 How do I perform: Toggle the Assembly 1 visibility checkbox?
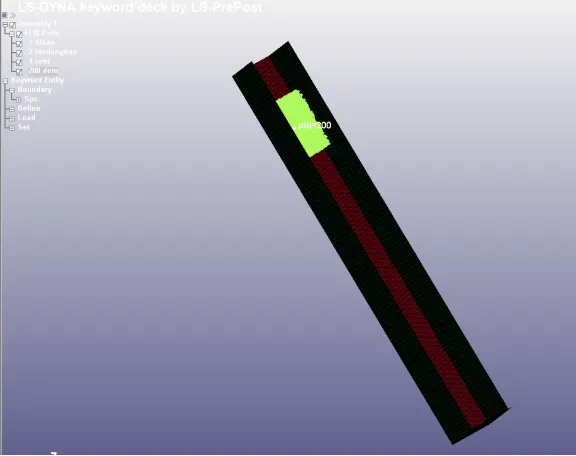[x=13, y=25]
